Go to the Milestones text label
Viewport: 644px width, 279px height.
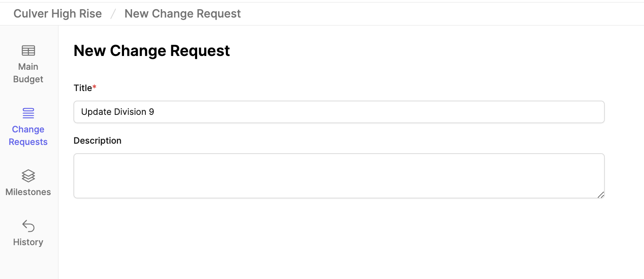[x=28, y=192]
